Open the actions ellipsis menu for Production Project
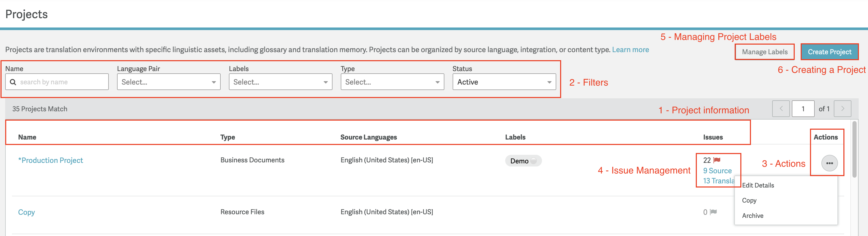This screenshot has height=236, width=868. [829, 163]
